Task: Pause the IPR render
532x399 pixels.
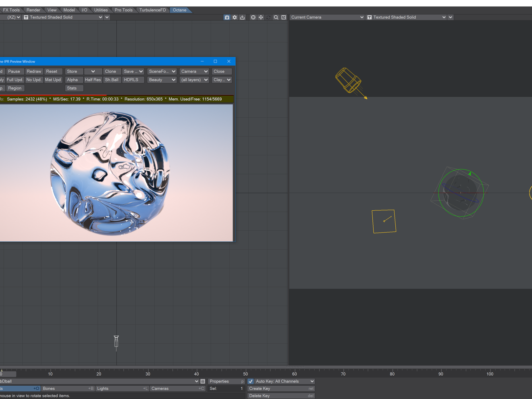Action: [x=14, y=71]
